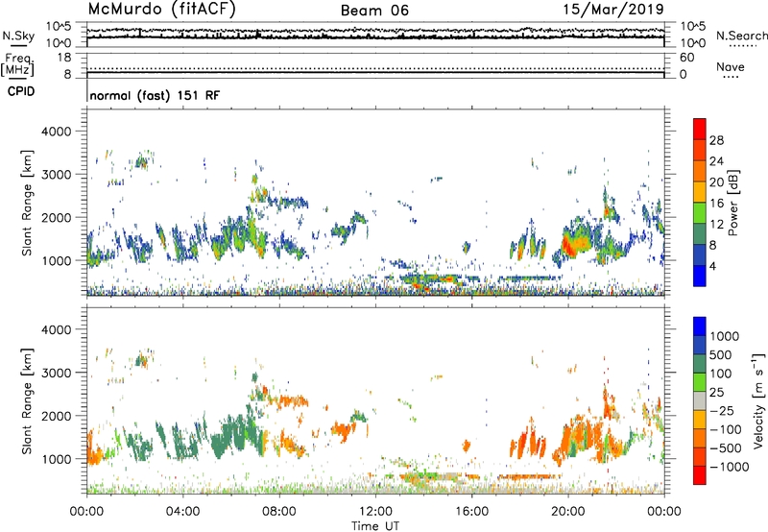
Task: Click the velocity panel's "Slant Range [km]" label
Action: (27, 401)
